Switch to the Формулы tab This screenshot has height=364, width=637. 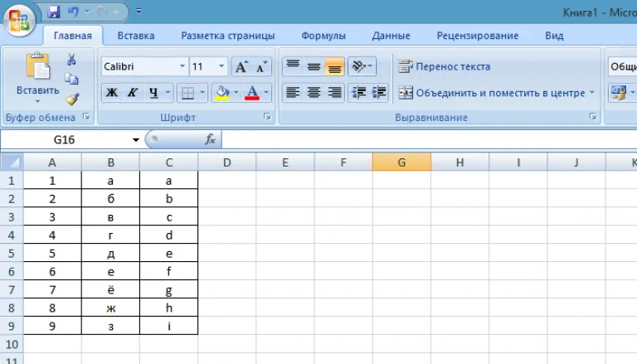coord(323,36)
